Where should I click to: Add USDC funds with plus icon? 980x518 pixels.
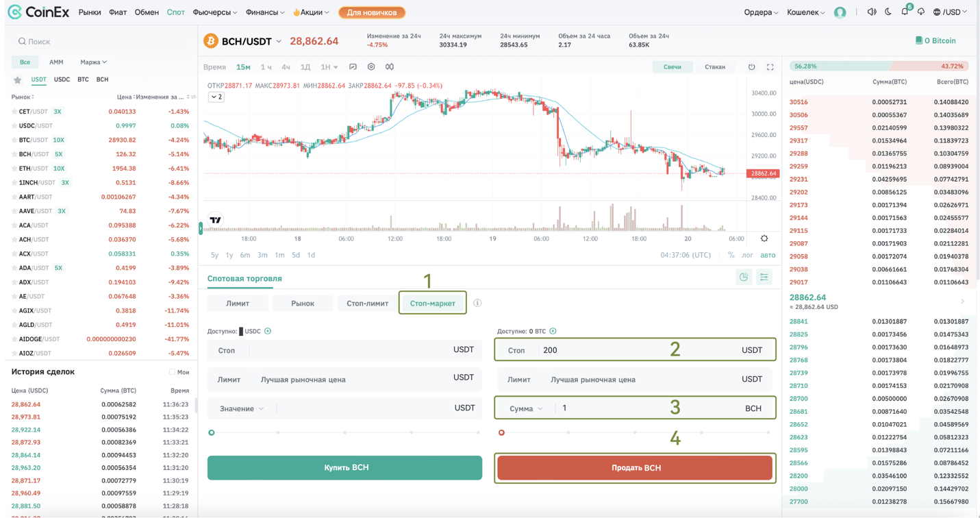point(268,332)
